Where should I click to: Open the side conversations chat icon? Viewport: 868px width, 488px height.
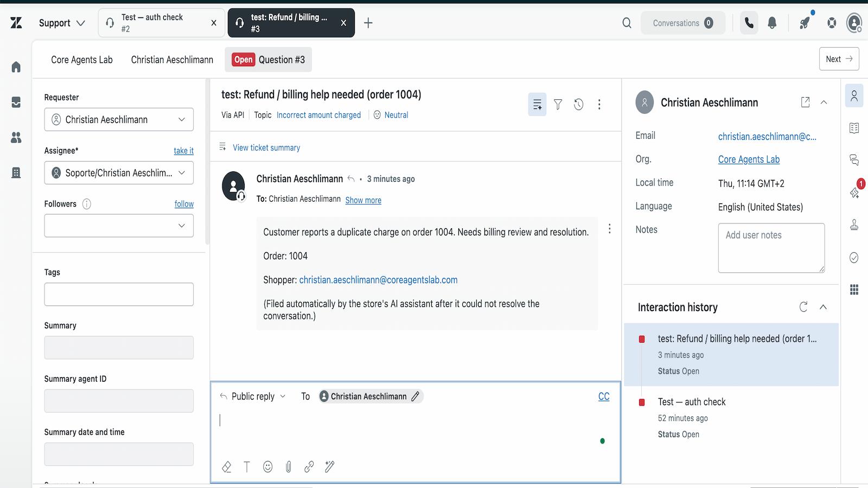854,160
